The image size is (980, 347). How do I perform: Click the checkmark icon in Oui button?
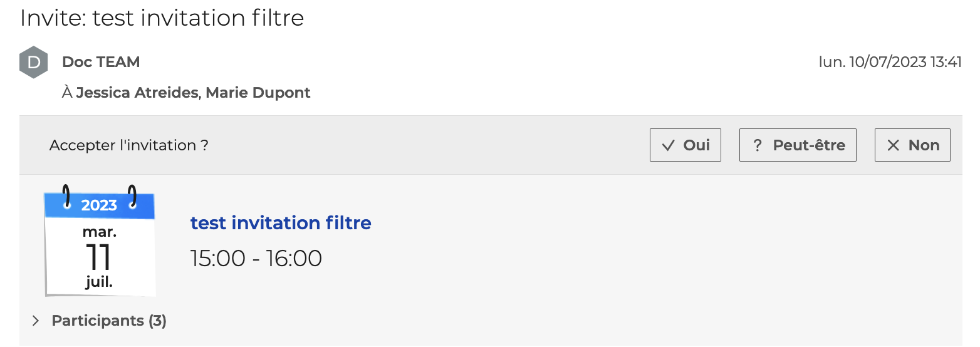pyautogui.click(x=669, y=145)
